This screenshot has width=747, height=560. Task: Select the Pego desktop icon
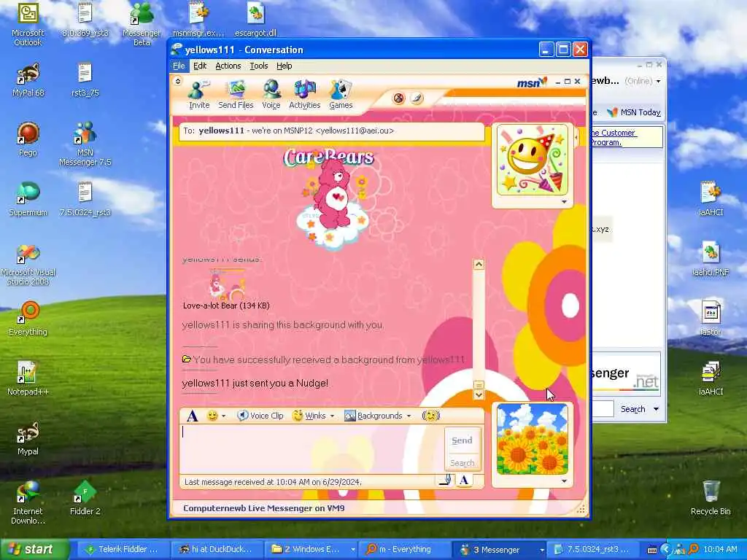(28, 139)
